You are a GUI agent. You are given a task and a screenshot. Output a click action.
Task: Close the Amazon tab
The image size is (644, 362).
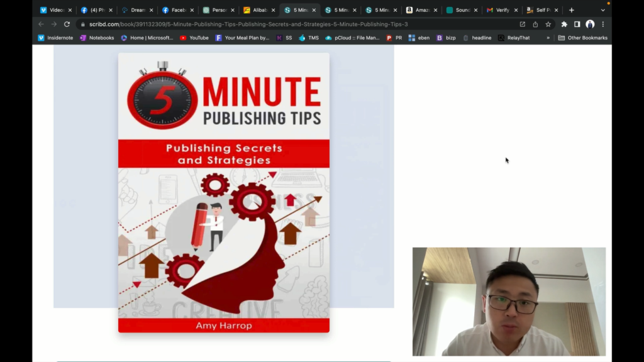[435, 10]
